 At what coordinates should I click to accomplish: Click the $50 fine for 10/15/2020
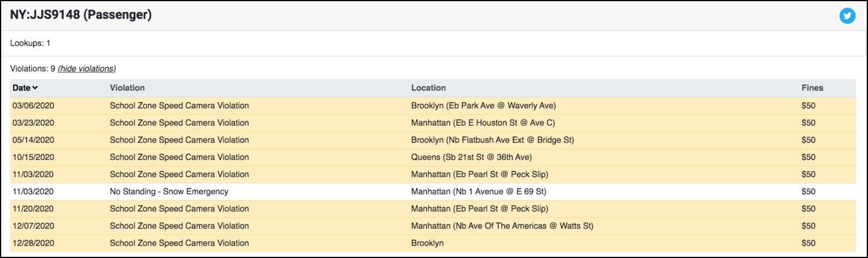808,157
